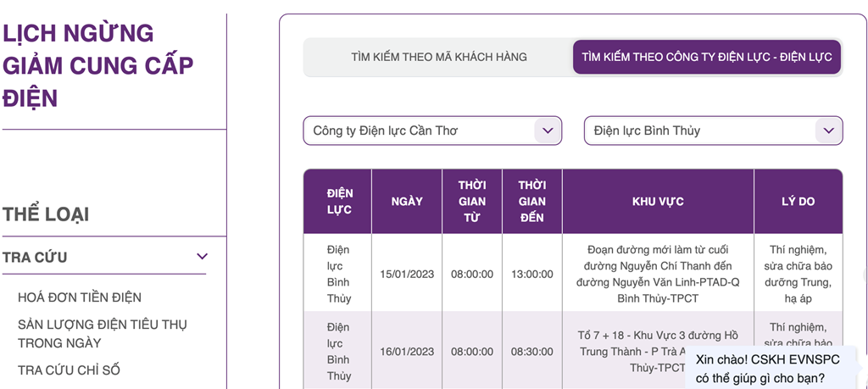Image resolution: width=868 pixels, height=389 pixels.
Task: Open the Công ty Điện lực Cần Thơ dropdown
Action: pos(420,131)
